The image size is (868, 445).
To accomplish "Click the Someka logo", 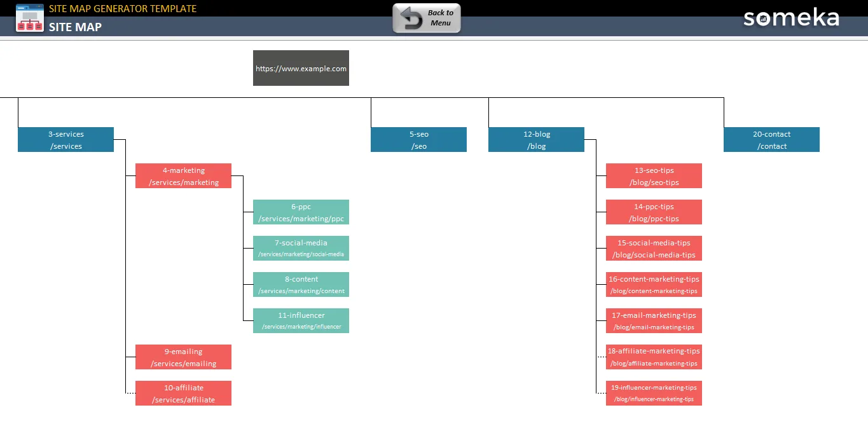I will (x=791, y=18).
